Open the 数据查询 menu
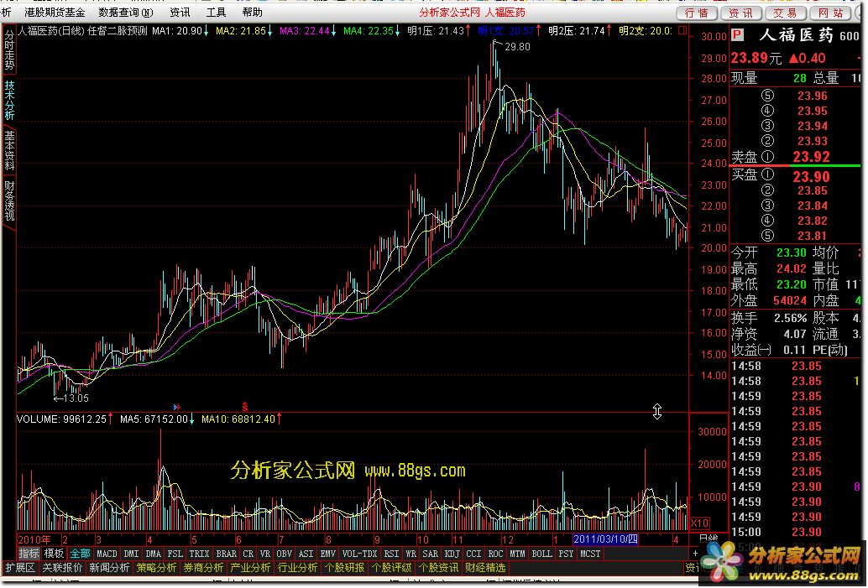The height and width of the screenshot is (588, 868). [126, 13]
